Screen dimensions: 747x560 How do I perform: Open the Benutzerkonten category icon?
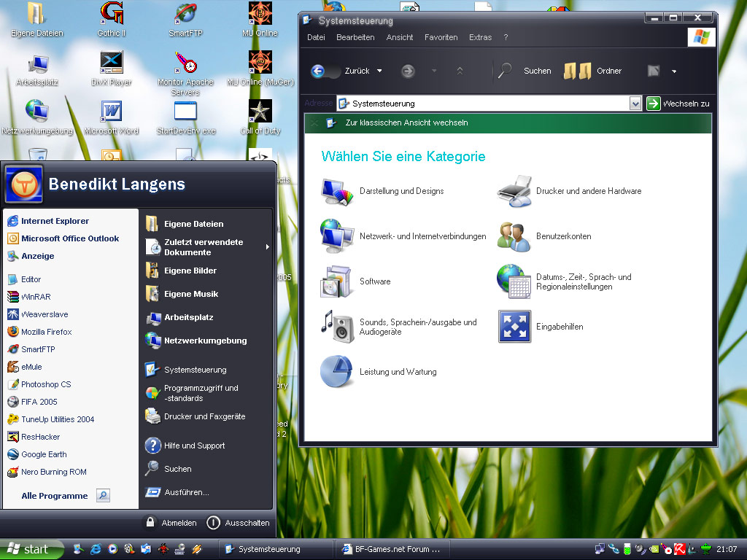(x=514, y=236)
